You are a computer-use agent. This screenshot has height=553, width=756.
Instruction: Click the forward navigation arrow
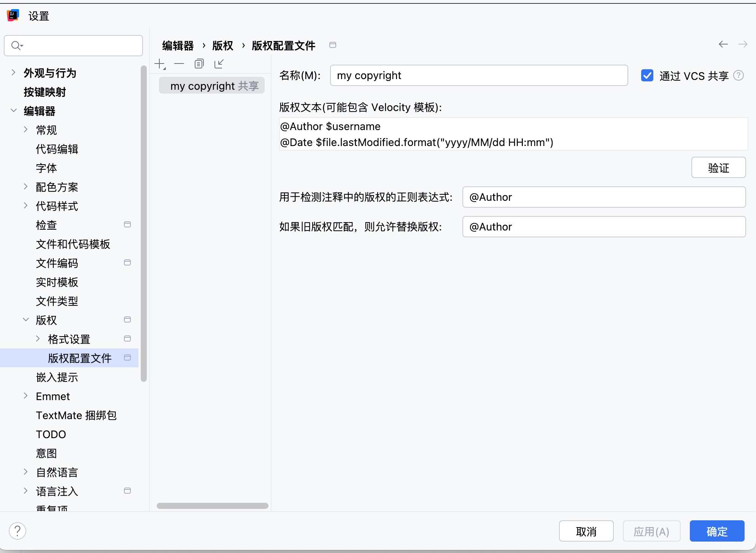[743, 44]
